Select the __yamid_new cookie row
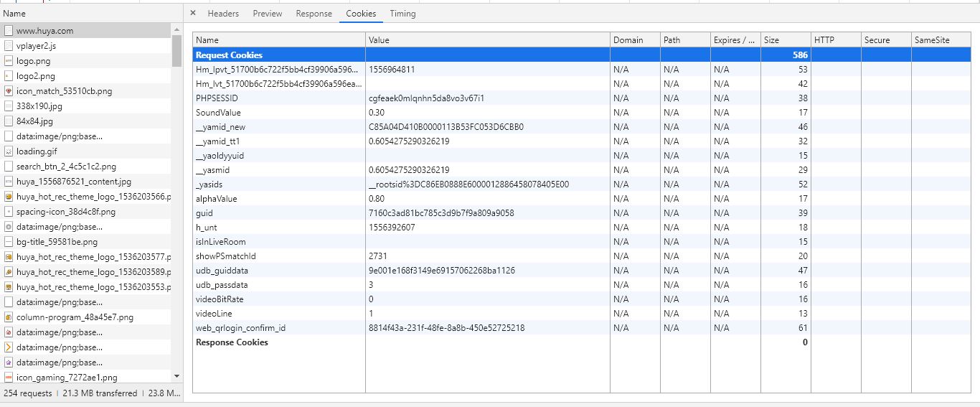 point(582,127)
